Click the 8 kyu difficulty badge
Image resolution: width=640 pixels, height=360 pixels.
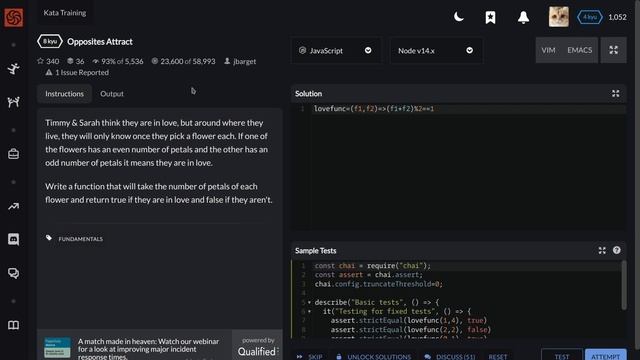pos(50,41)
